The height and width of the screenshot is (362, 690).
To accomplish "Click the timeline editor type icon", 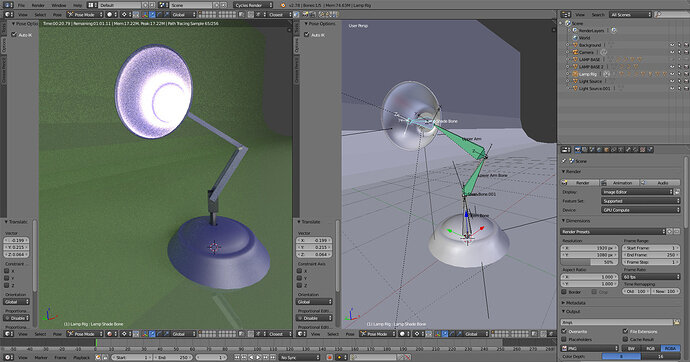I will [8, 358].
